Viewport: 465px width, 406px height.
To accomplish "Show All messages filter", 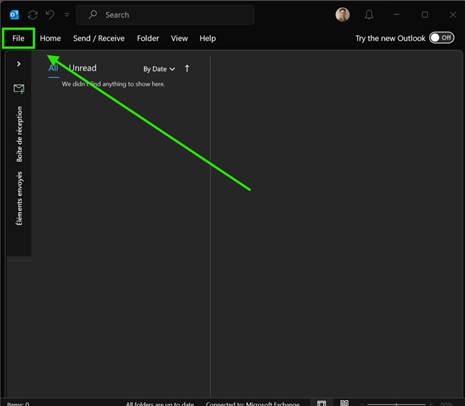I will pos(53,68).
